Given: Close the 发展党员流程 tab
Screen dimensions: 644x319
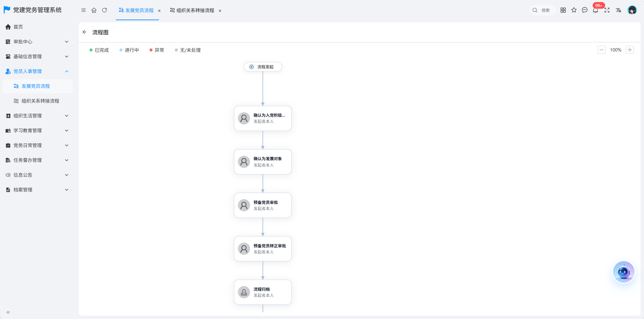Looking at the screenshot, I should pyautogui.click(x=159, y=11).
